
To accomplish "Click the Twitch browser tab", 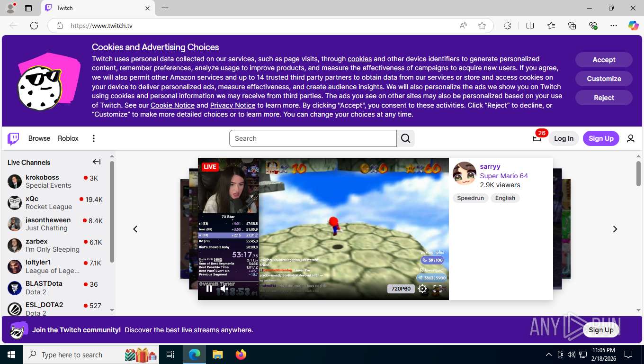I will point(98,8).
